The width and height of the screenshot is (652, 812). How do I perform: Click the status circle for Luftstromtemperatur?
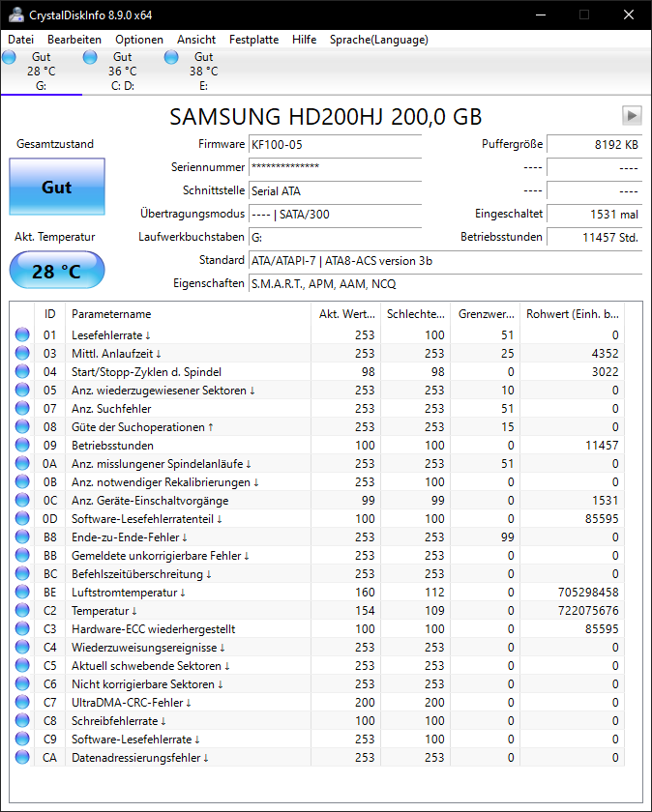pyautogui.click(x=22, y=593)
